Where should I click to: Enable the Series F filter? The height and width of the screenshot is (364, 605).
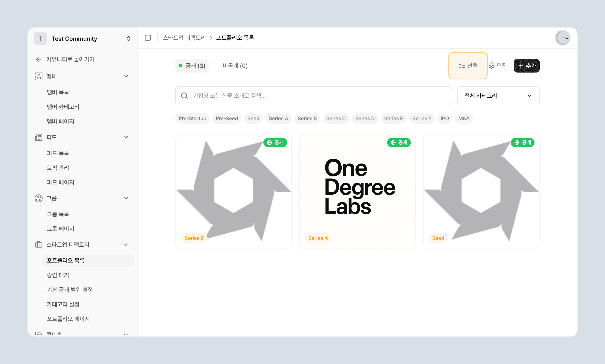[422, 118]
